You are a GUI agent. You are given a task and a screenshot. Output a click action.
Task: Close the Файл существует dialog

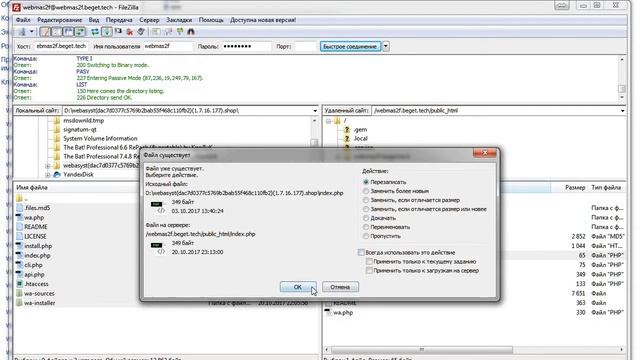(x=485, y=153)
